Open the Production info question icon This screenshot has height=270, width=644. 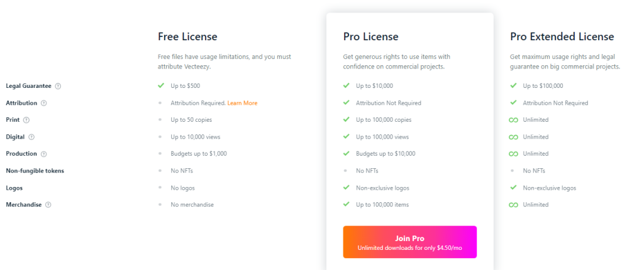tap(44, 154)
